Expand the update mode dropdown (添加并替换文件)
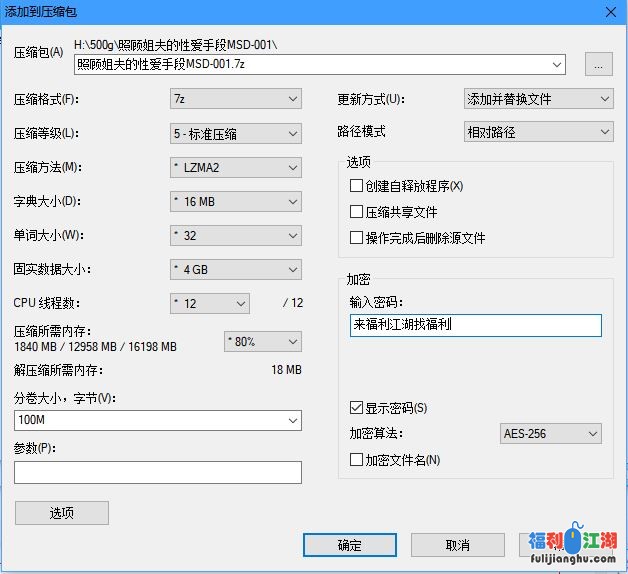 coord(538,99)
